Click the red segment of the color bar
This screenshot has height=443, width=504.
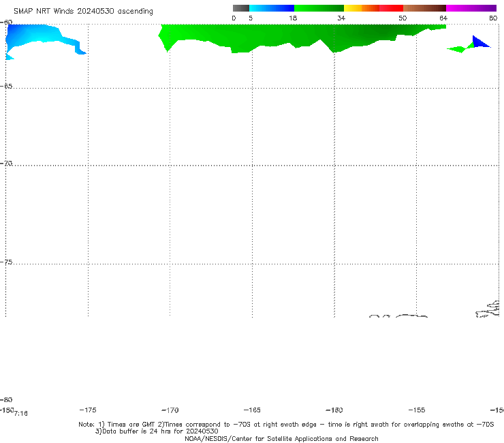391,8
